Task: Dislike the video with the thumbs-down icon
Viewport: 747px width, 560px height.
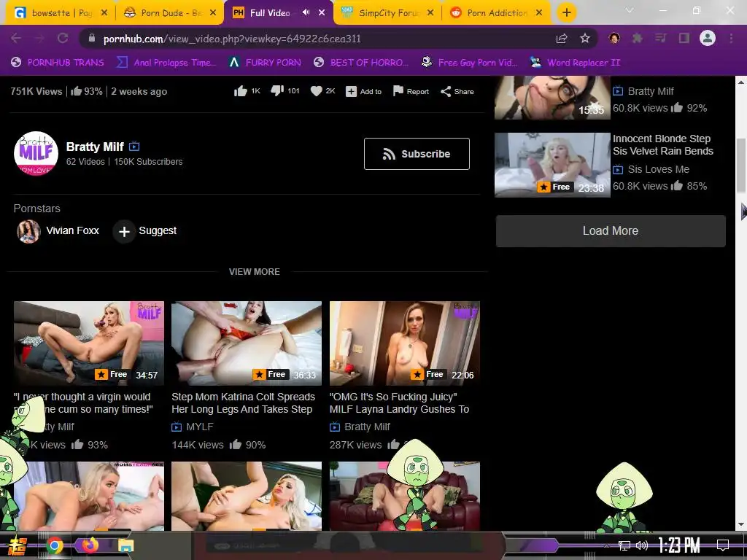Action: point(277,91)
